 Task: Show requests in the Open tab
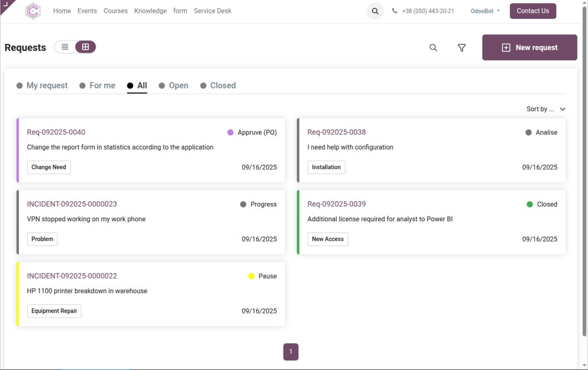[x=178, y=85]
